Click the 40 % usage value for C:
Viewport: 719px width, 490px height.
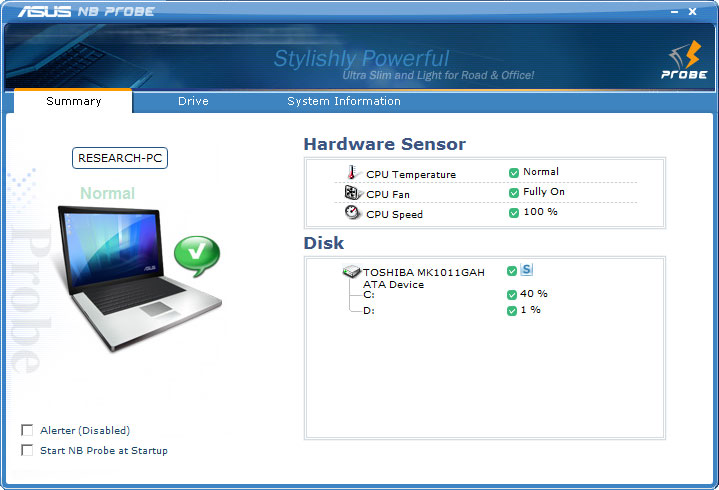pos(534,293)
